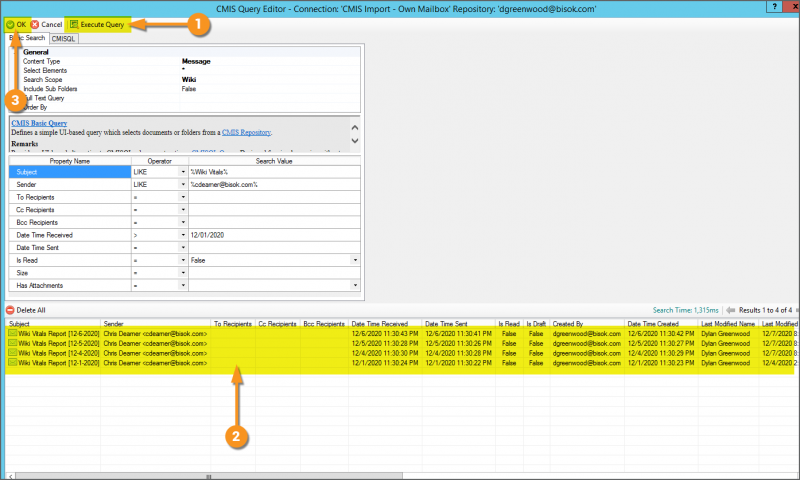Select the Content Type property row
Image resolution: width=800 pixels, height=480 pixels.
click(x=191, y=61)
